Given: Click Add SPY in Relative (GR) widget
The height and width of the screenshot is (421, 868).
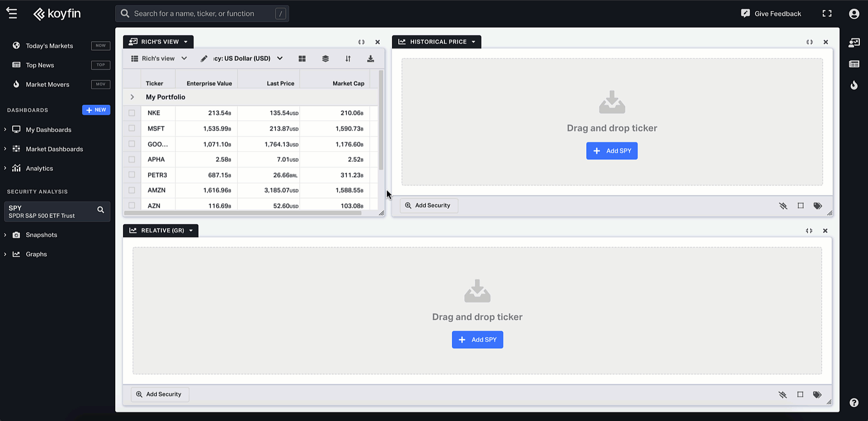Looking at the screenshot, I should 477,340.
